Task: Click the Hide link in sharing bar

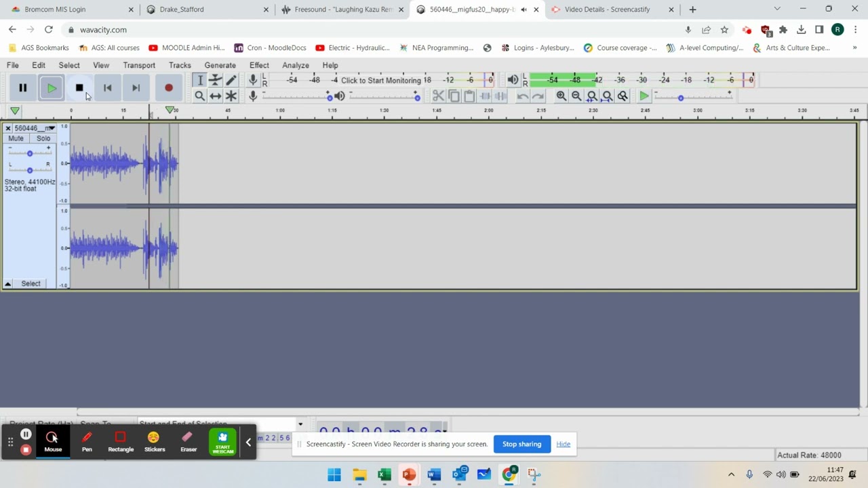Action: point(563,444)
